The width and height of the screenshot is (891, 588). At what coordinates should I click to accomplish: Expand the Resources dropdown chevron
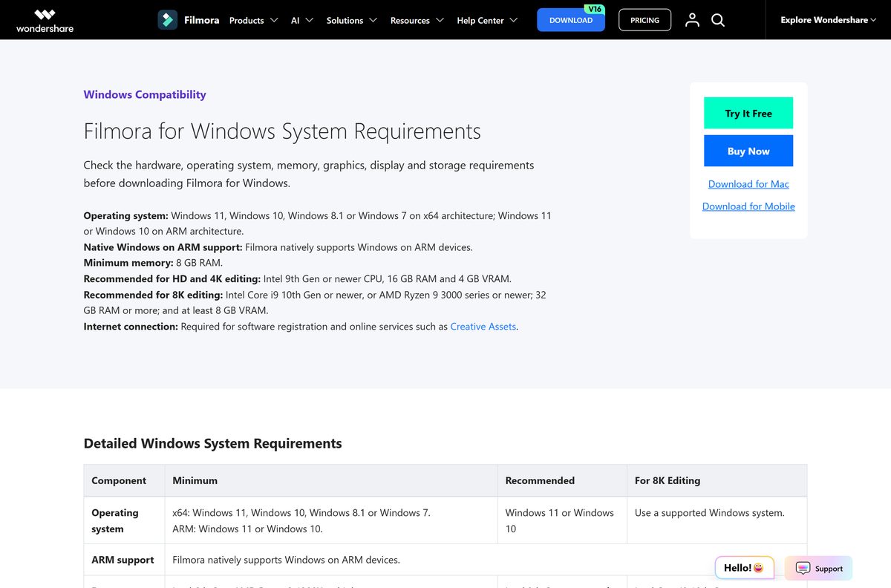click(x=440, y=20)
